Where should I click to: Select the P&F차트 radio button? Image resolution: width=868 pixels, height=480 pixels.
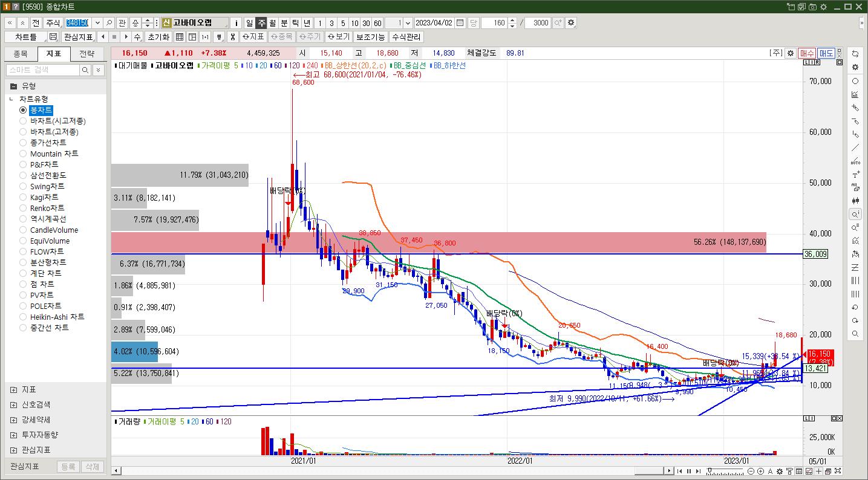[23, 164]
